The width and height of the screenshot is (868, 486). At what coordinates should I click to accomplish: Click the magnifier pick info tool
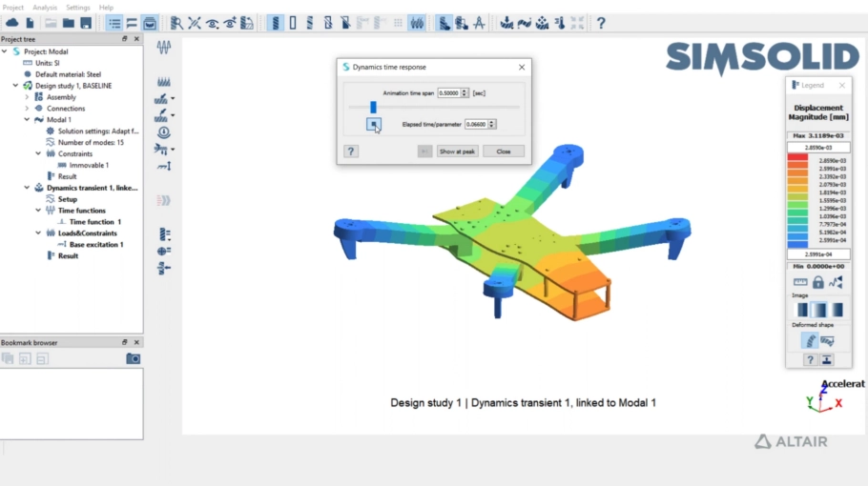click(x=176, y=23)
